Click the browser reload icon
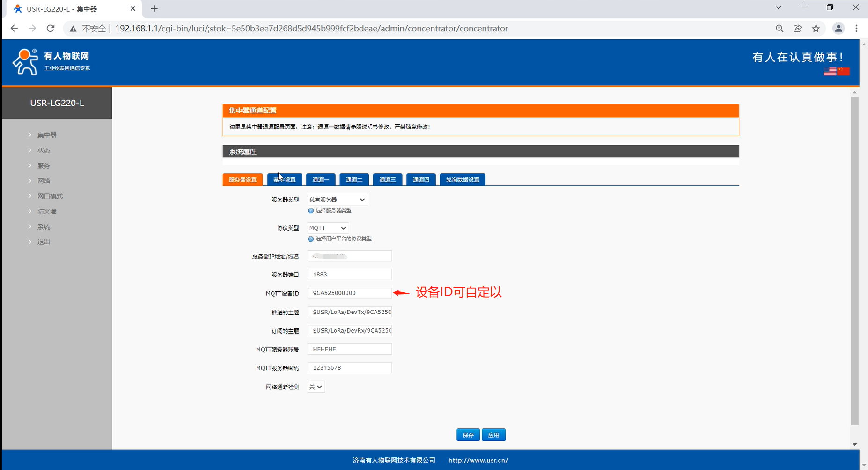The image size is (868, 470). [51, 29]
